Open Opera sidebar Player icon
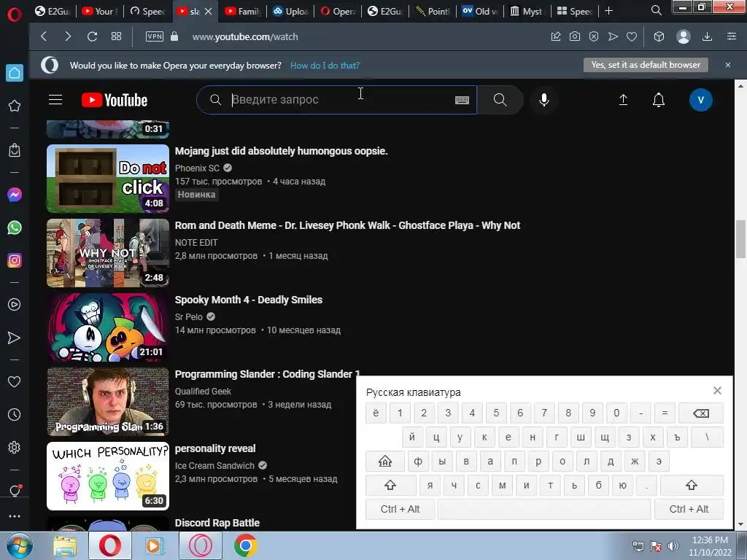Viewport: 747px width, 560px height. point(15,305)
